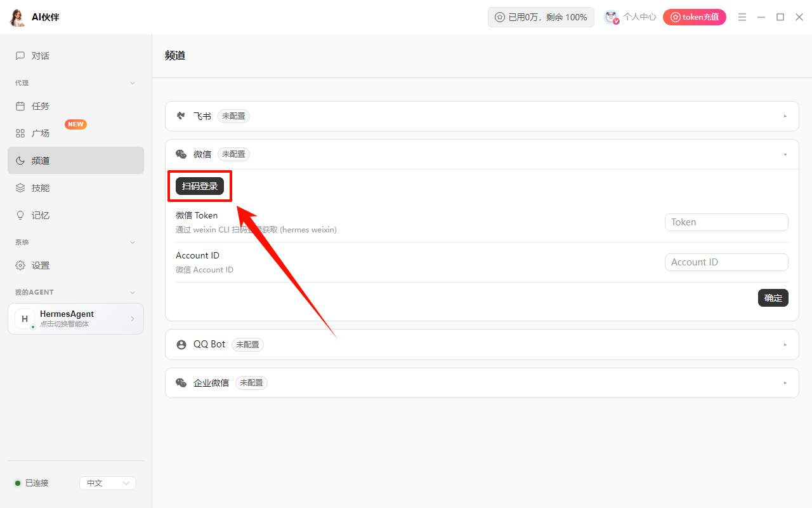This screenshot has width=812, height=508.
Task: Expand the 飞书 channel panel
Action: tap(785, 116)
